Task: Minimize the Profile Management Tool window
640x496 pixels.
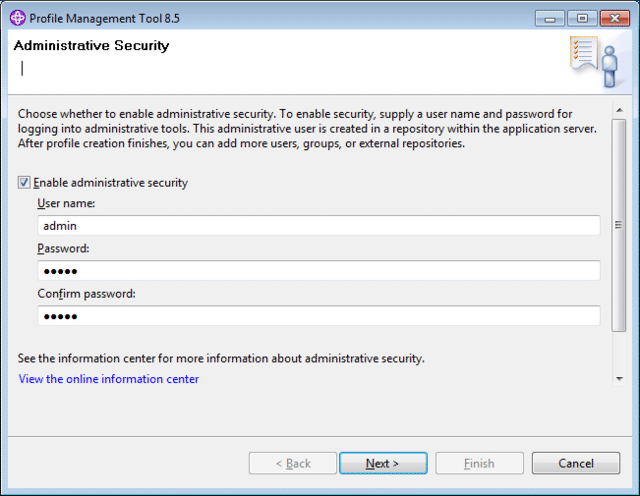Action: (551, 18)
